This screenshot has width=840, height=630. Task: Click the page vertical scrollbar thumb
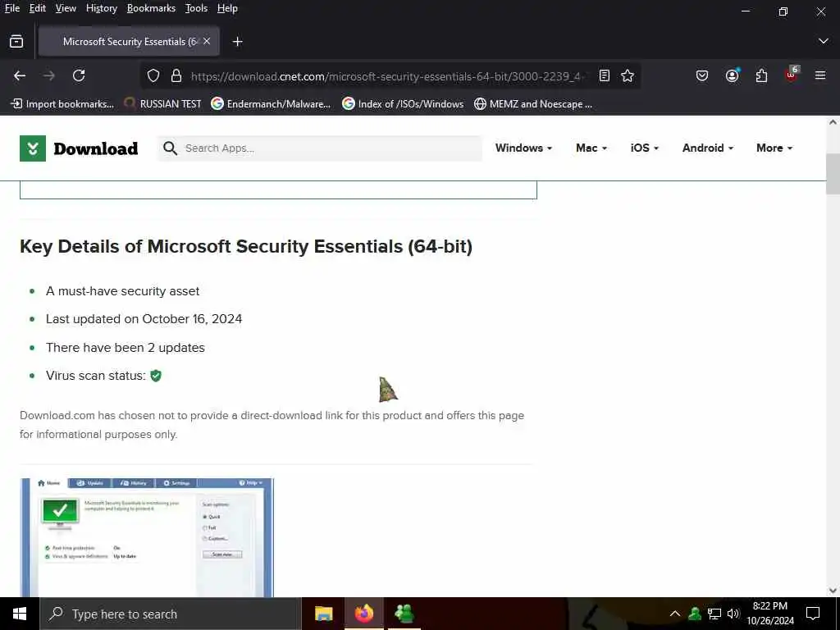tap(833, 174)
